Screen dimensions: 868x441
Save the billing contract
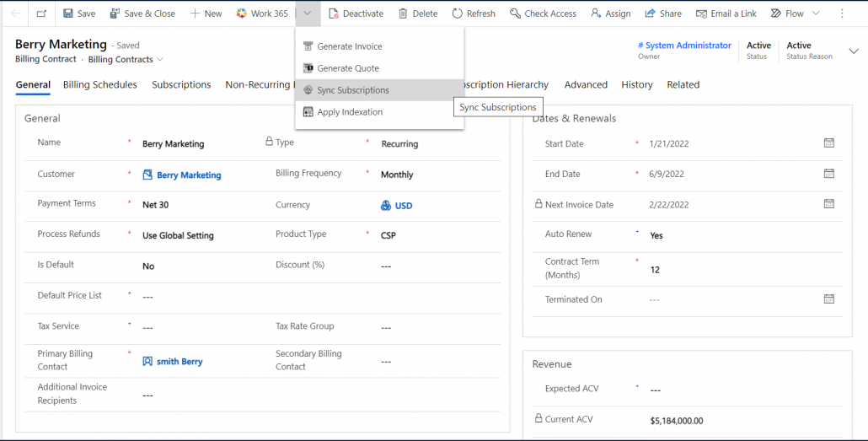(79, 13)
